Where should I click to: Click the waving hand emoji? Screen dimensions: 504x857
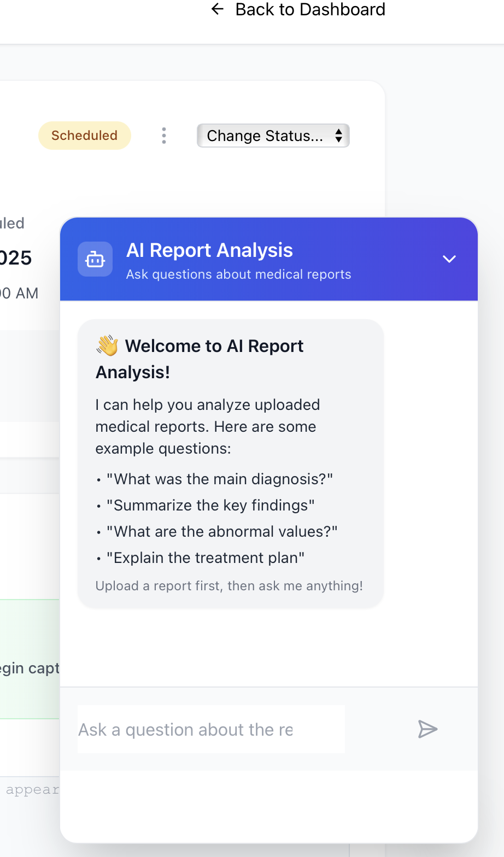click(x=107, y=346)
